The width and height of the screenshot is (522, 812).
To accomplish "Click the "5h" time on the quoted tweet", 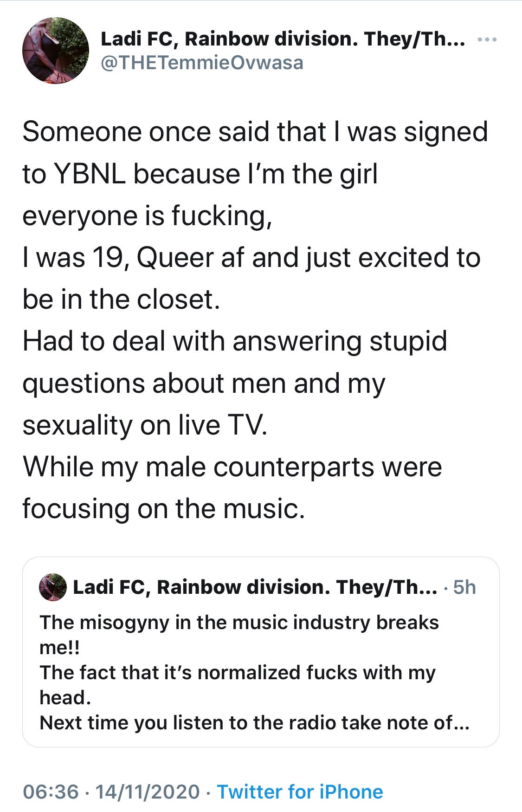I will click(464, 587).
